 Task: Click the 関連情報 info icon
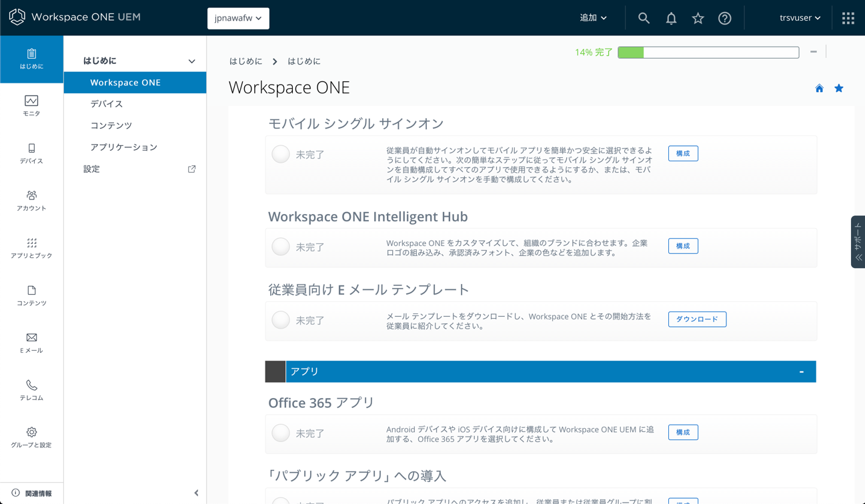click(x=15, y=493)
